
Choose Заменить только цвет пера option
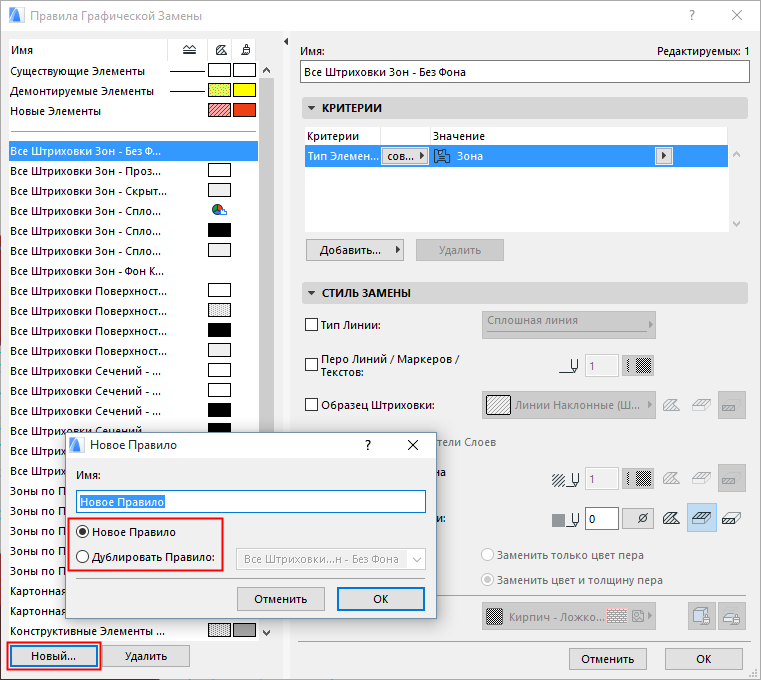tap(487, 555)
